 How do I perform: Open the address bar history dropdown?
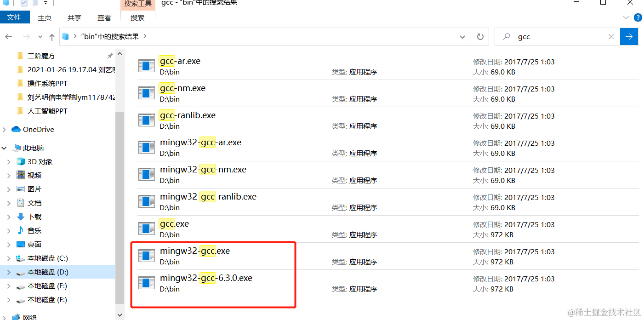coord(463,37)
